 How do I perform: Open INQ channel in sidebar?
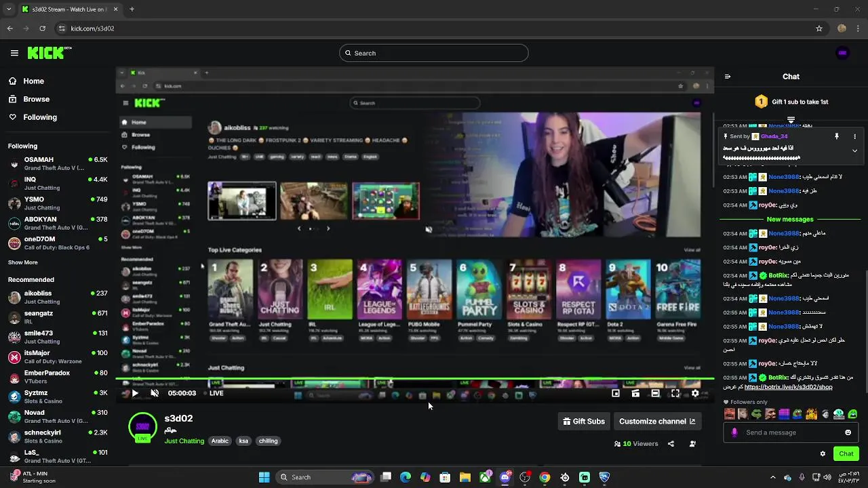58,183
